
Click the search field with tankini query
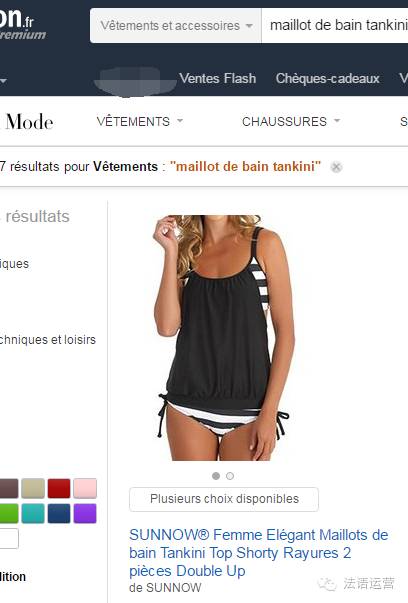[335, 26]
